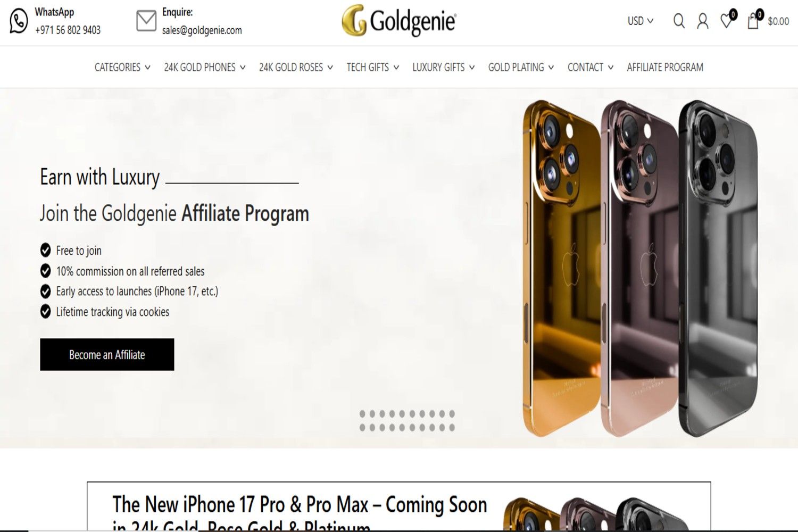Viewport: 798px width, 532px height.
Task: Click the WhatsApp phone icon
Action: (19, 21)
